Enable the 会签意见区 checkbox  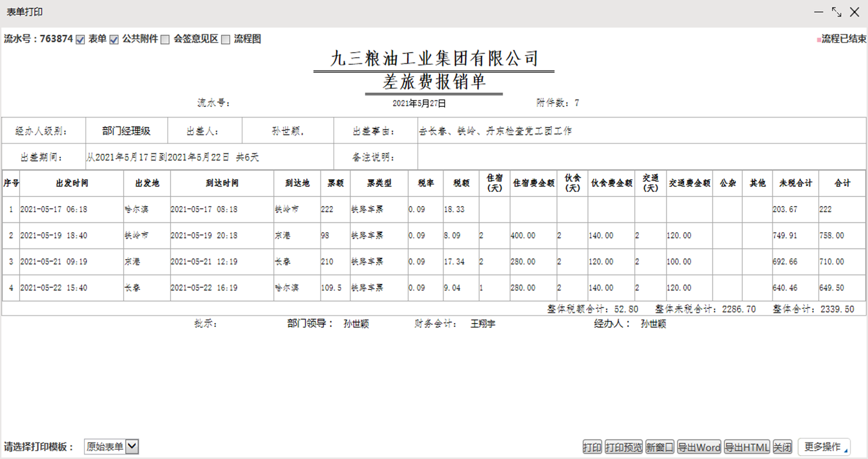click(165, 39)
